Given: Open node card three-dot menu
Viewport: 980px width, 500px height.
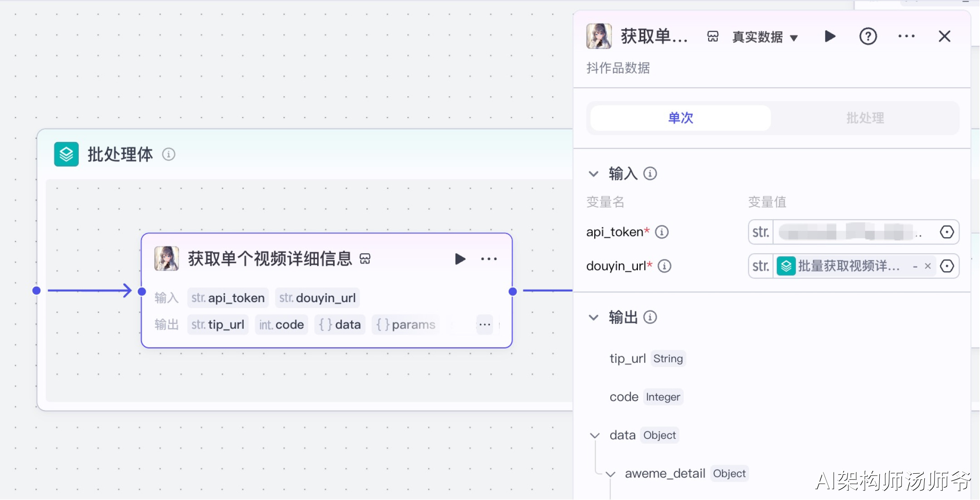Looking at the screenshot, I should click(489, 259).
